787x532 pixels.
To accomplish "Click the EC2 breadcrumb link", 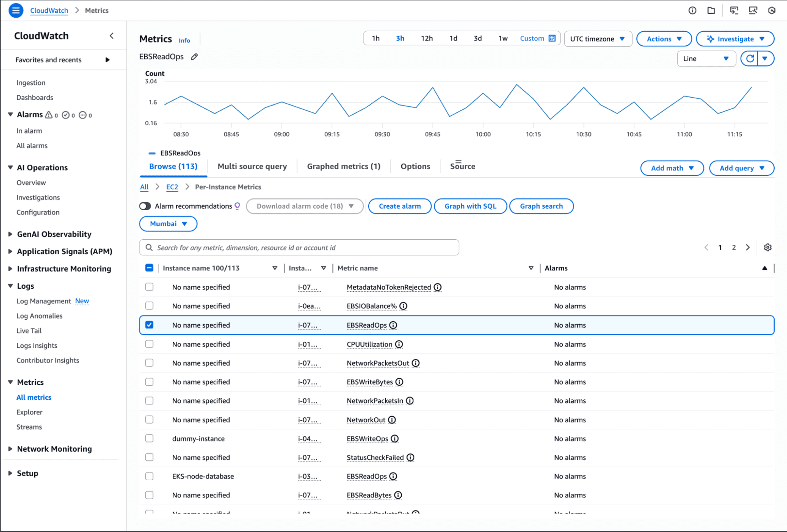I will point(172,187).
